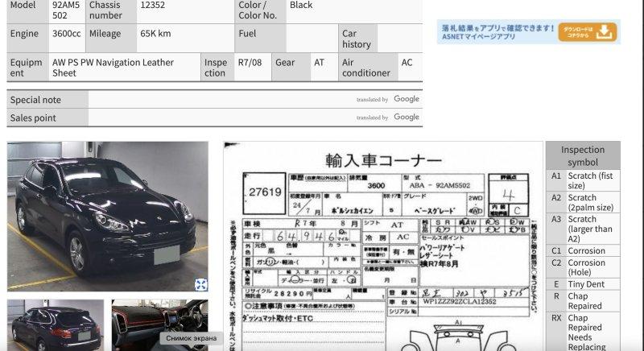Select the E Tiny Dent row
Viewport: 644px width, 351px height.
(583, 284)
